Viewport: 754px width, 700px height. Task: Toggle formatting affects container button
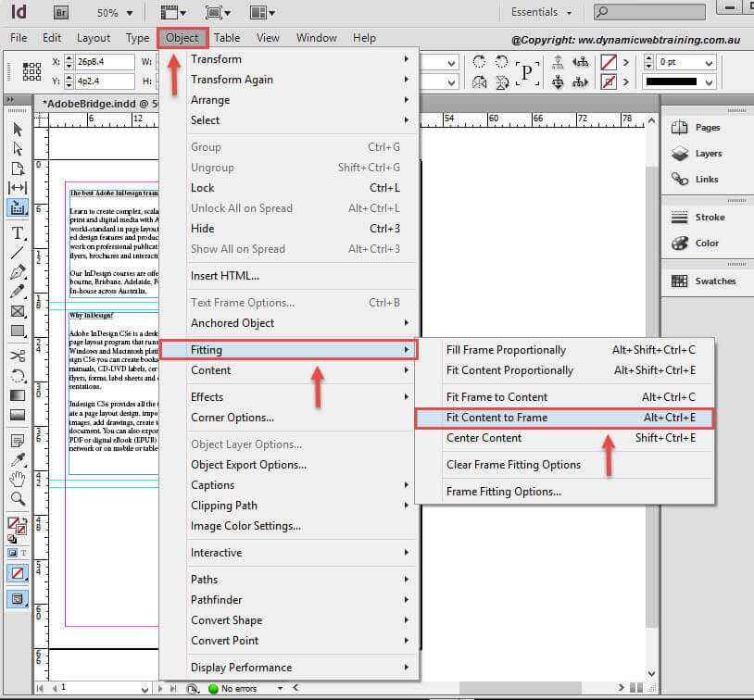pyautogui.click(x=12, y=553)
